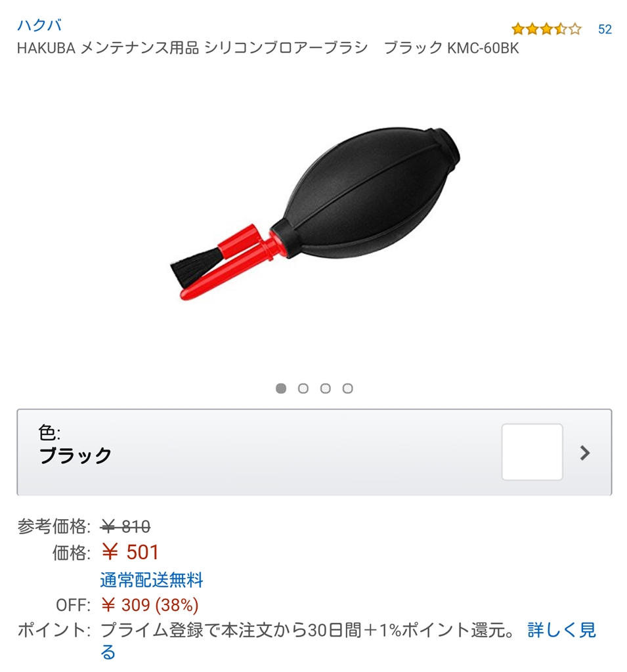
Task: Select the first image carousel dot
Action: pos(281,388)
